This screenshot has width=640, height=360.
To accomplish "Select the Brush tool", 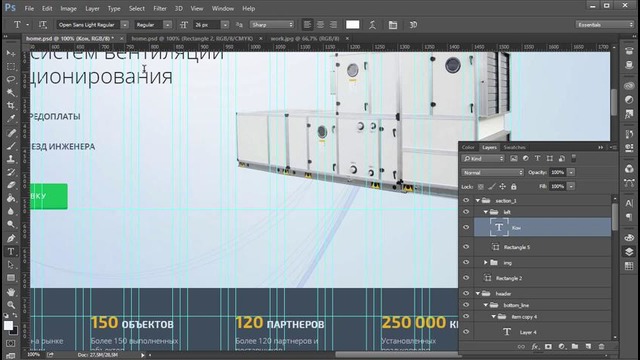I will (11, 146).
